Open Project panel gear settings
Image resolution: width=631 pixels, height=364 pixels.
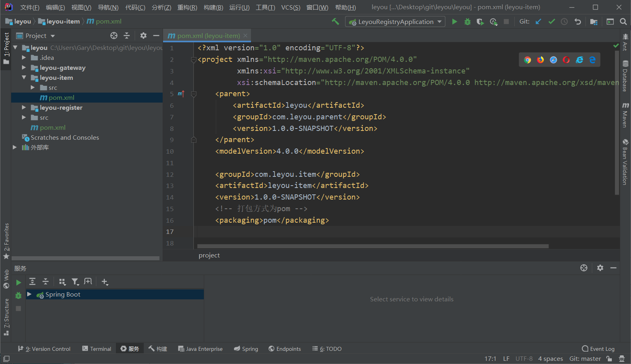click(x=143, y=36)
